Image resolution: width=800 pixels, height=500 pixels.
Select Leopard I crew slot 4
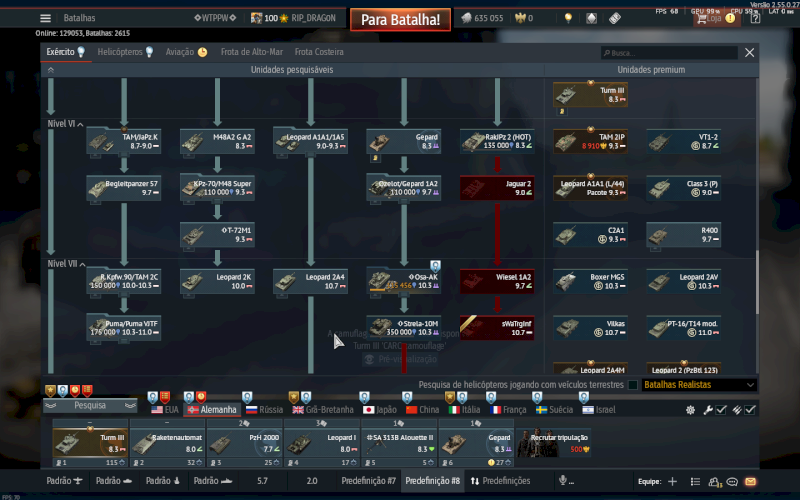tap(322, 442)
